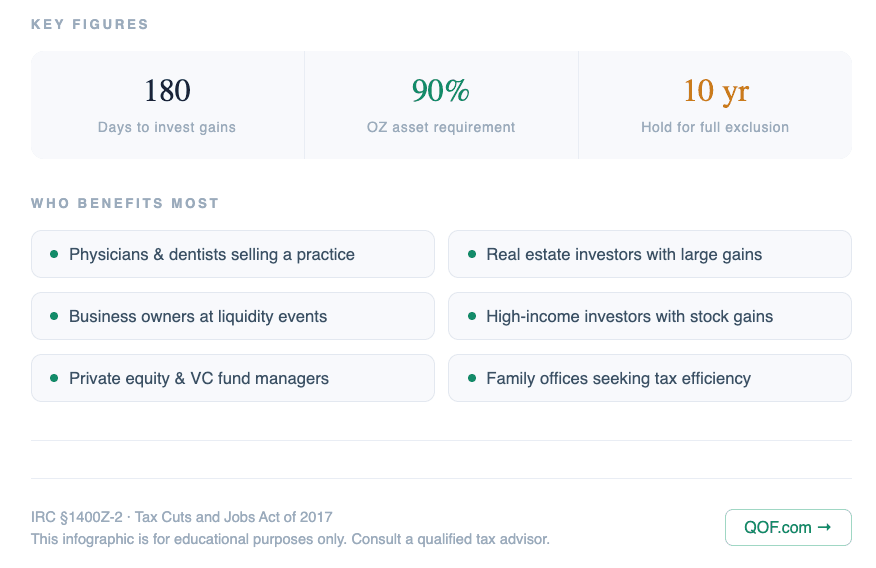
Task: Click the OZ asset requirement label
Action: [441, 127]
